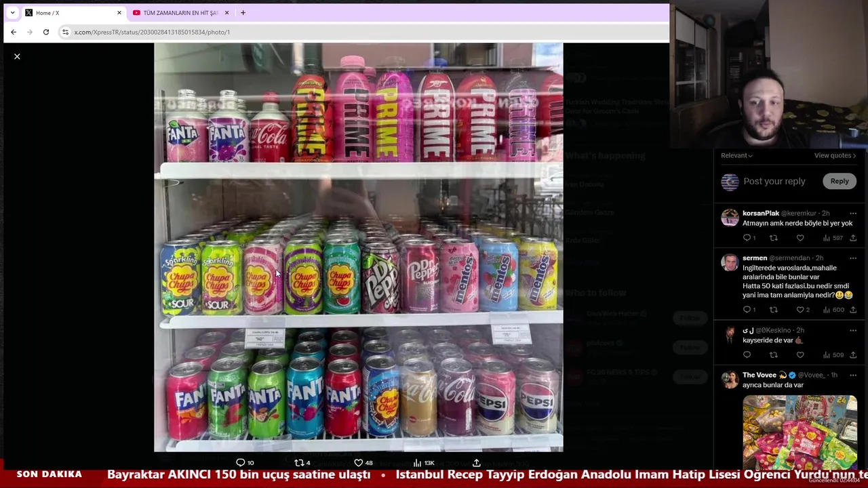Open the Relevant sort dropdown
The height and width of the screenshot is (488, 868).
[x=736, y=155]
